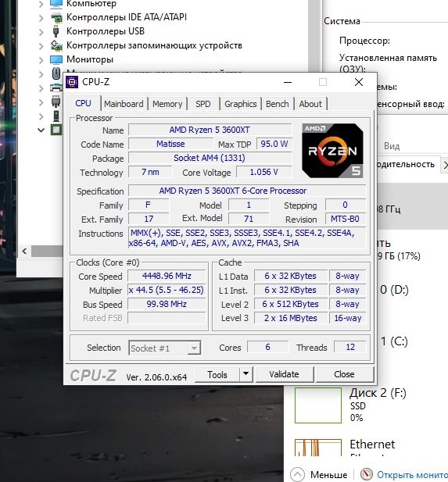The image size is (448, 482).
Task: Click the Cores count value 6
Action: 267,347
